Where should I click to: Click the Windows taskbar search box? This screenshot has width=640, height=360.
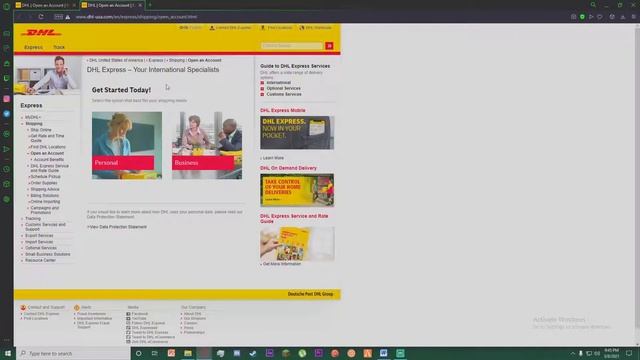[73, 353]
